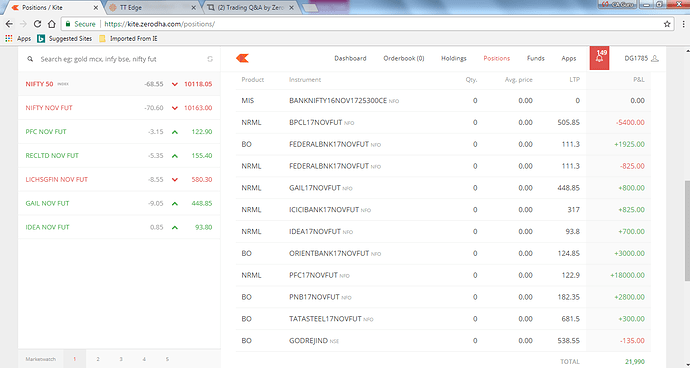Viewport: 690px width, 368px height.
Task: Open a new browser tab
Action: pos(310,8)
